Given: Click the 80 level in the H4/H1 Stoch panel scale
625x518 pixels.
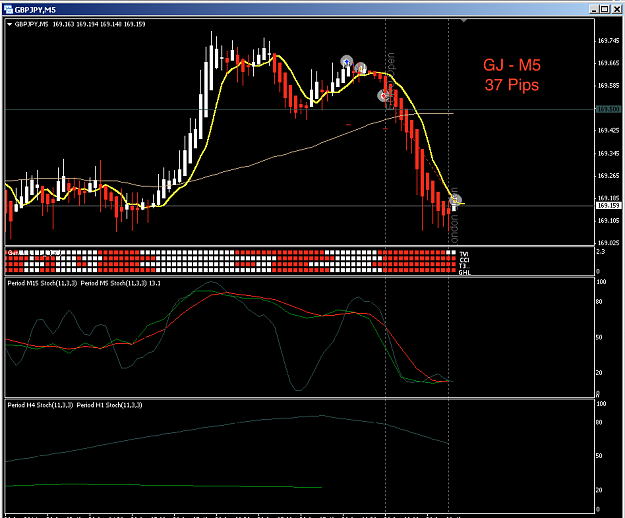Looking at the screenshot, I should coord(599,423).
